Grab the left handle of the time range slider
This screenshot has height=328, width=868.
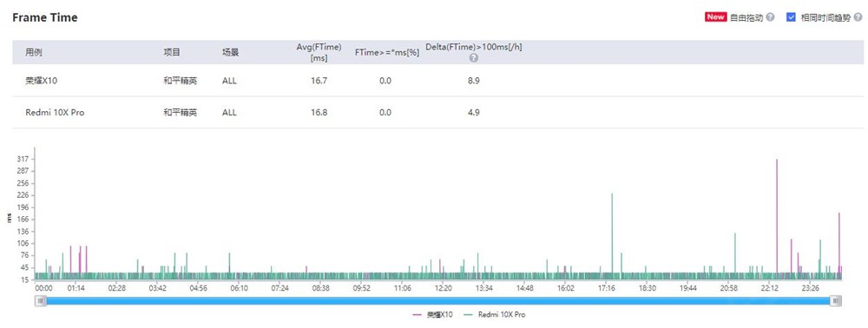[40, 300]
